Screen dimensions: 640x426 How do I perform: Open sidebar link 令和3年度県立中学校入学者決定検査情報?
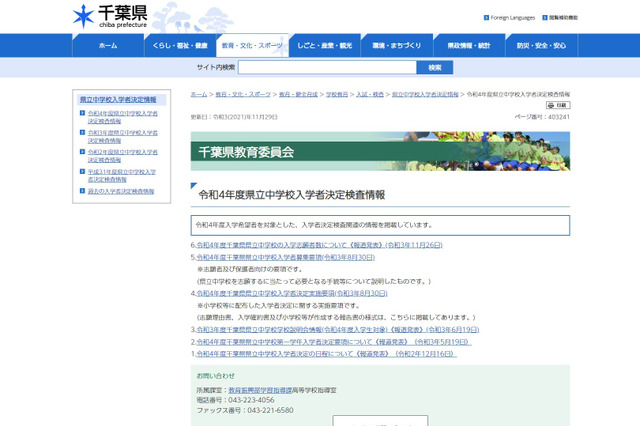[122, 136]
